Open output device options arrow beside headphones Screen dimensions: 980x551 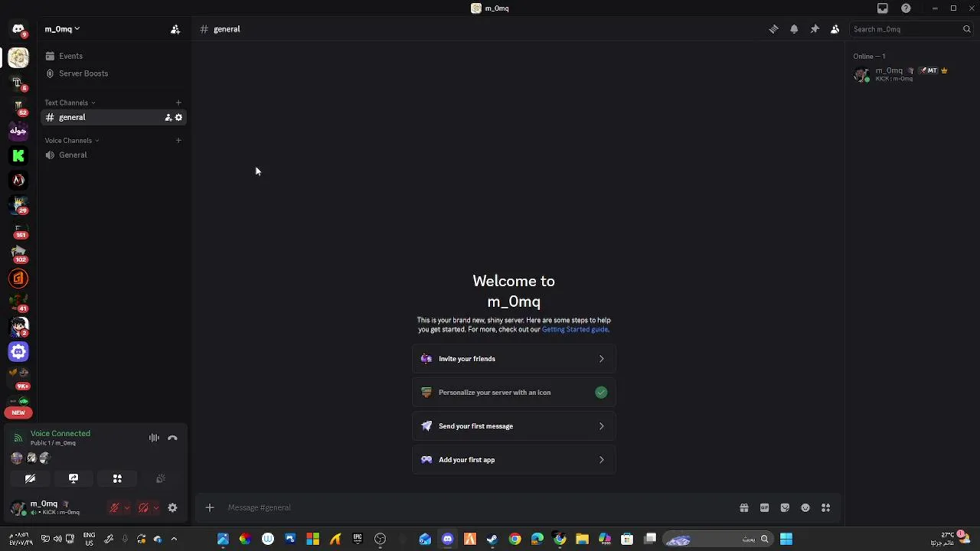tap(156, 507)
